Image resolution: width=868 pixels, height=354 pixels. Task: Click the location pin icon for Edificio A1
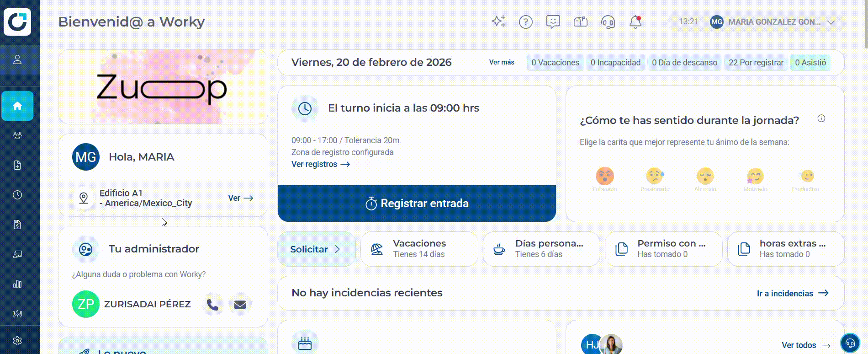(84, 198)
